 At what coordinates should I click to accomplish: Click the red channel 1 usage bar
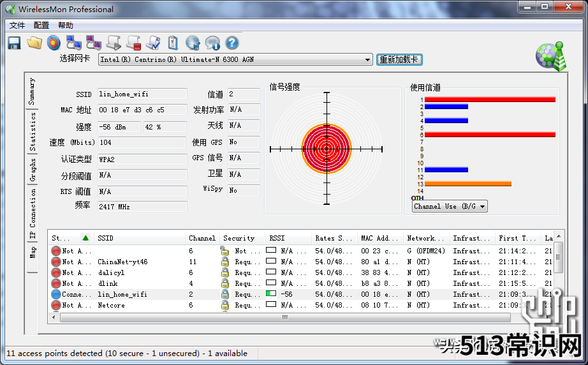click(490, 100)
